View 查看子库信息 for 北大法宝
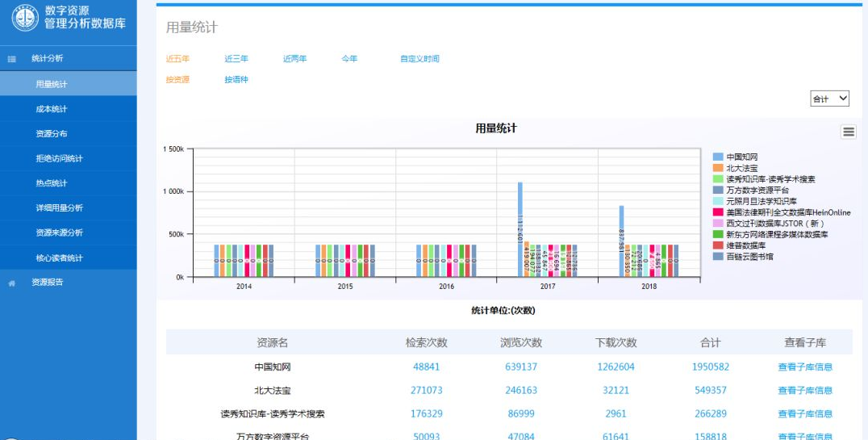This screenshot has width=868, height=440. coord(805,390)
